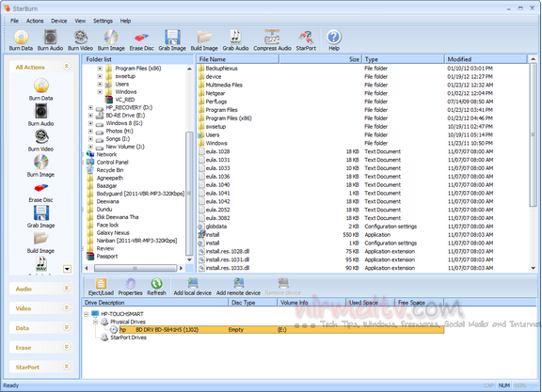This screenshot has width=542, height=392.
Task: Select Erase Disc in All Actions sidebar
Action: 40,192
